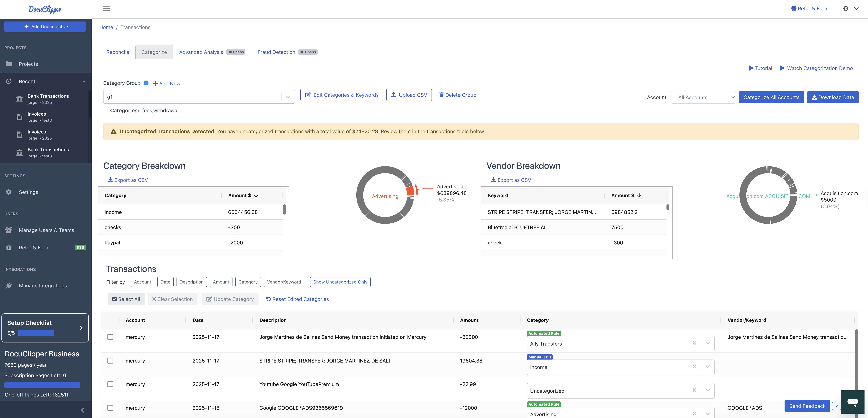Open the g1 category group dropdown
Screen dimensions: 868x418
click(199, 97)
